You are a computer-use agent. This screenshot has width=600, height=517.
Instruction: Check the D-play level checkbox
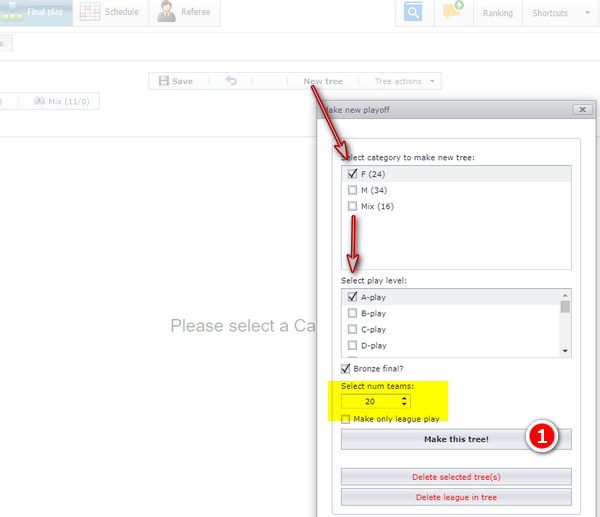pos(352,345)
